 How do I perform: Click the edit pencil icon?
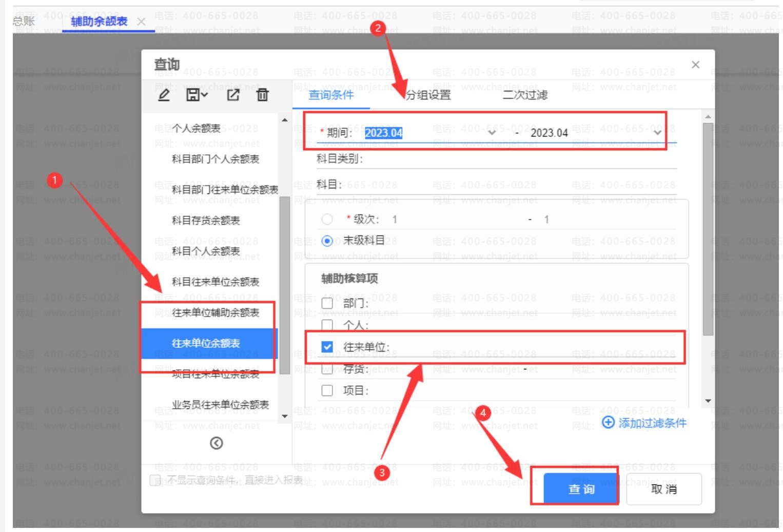[164, 95]
